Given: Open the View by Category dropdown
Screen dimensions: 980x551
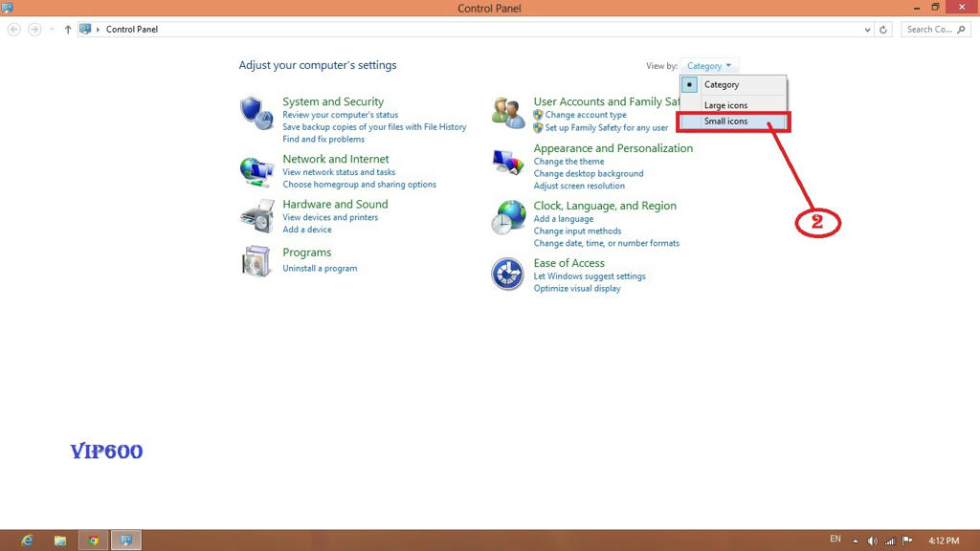Looking at the screenshot, I should tap(709, 66).
